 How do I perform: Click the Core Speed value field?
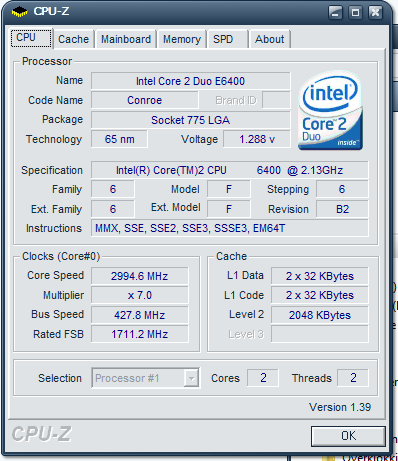point(140,276)
